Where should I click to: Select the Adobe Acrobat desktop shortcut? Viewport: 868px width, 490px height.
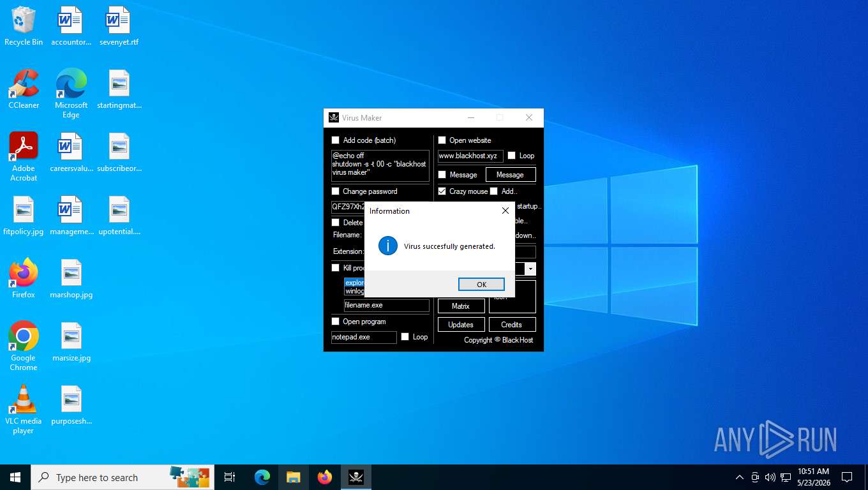[x=24, y=156]
